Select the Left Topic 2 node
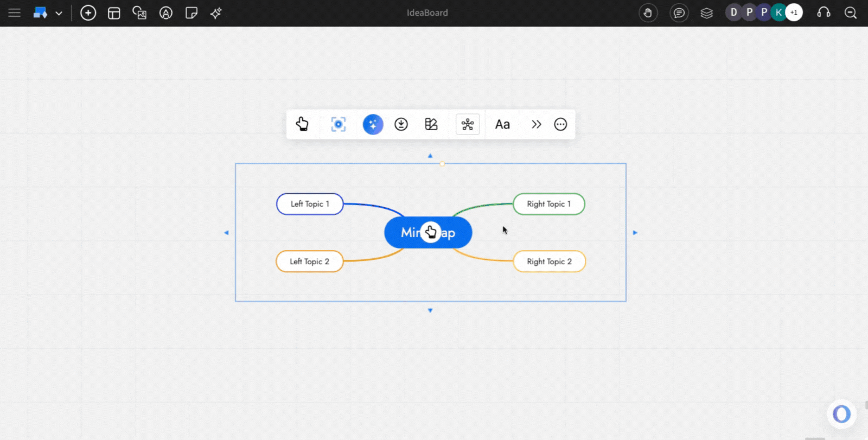Image resolution: width=868 pixels, height=440 pixels. [310, 262]
